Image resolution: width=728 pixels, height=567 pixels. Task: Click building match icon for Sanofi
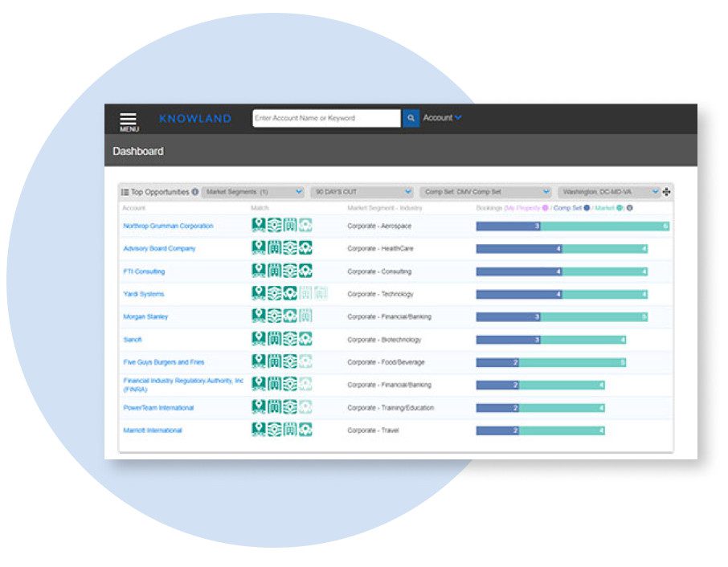pos(274,338)
